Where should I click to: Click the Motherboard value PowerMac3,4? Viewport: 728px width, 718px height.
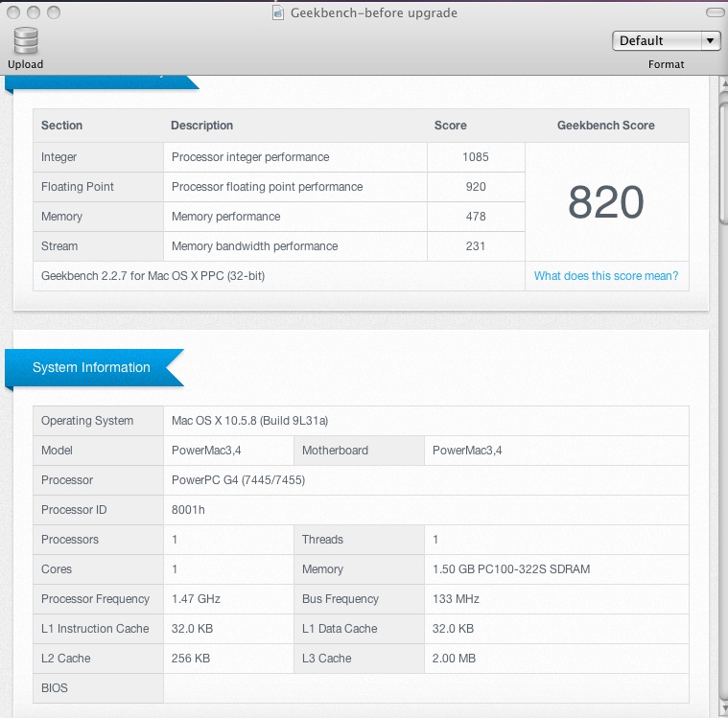[467, 451]
